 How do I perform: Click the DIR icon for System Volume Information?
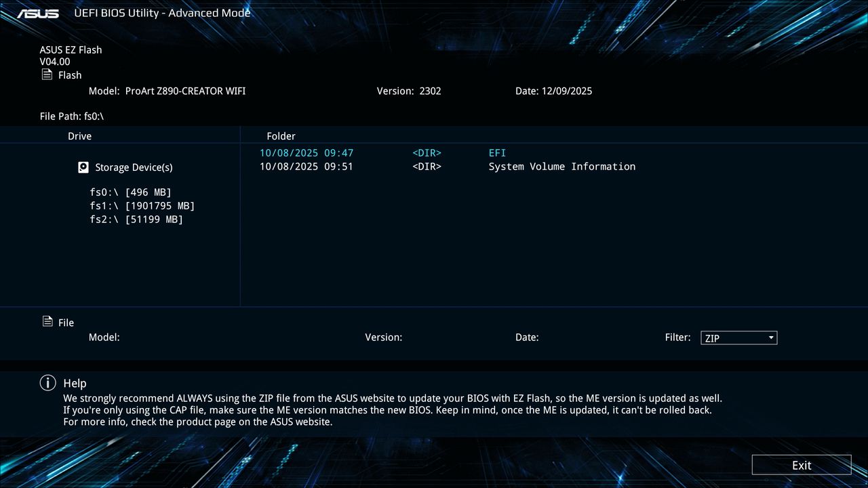pos(427,166)
